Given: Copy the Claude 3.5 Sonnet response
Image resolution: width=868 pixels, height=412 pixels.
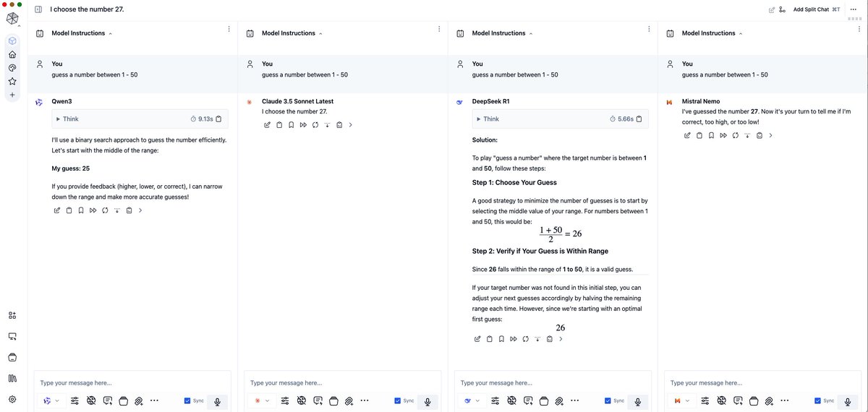Looking at the screenshot, I should coord(279,124).
